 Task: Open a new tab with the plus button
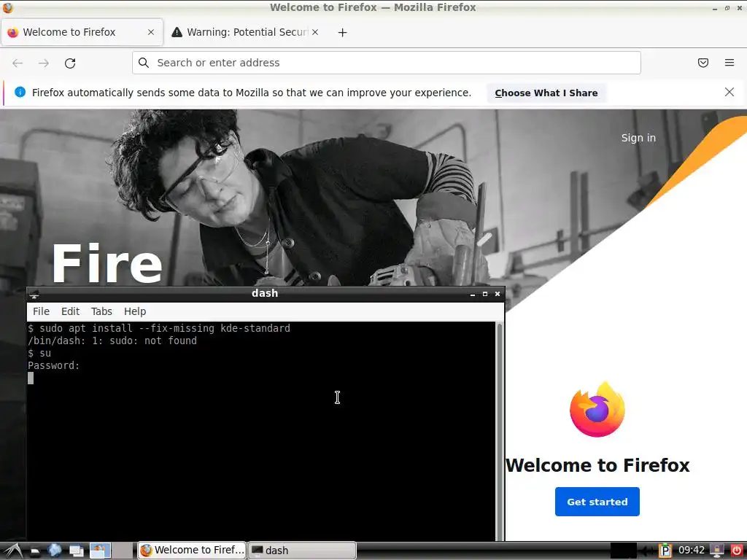click(343, 32)
